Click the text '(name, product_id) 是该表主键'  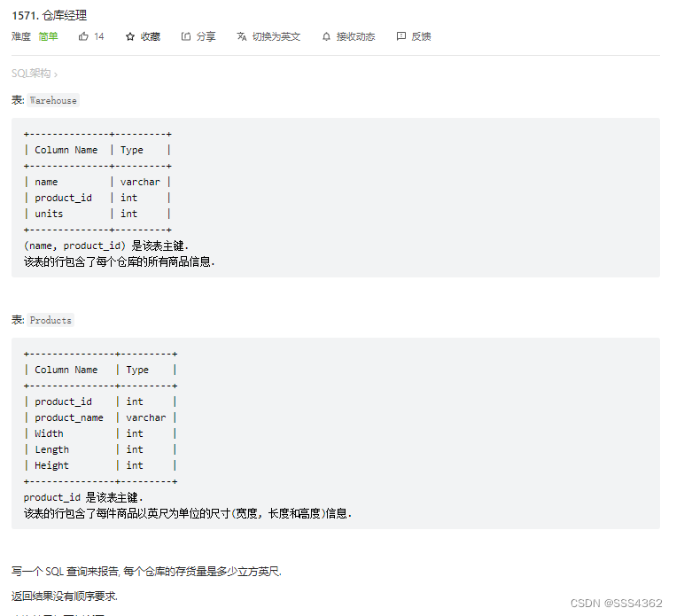(104, 246)
